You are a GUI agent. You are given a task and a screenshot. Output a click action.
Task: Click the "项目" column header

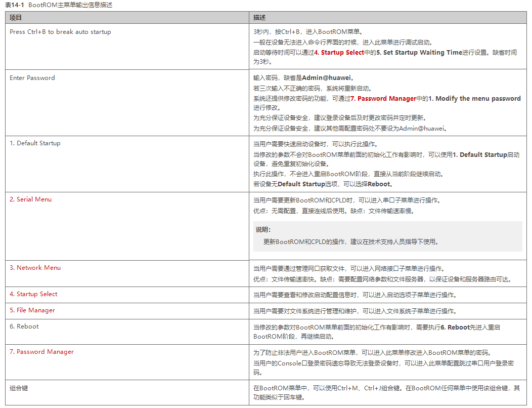click(x=16, y=18)
